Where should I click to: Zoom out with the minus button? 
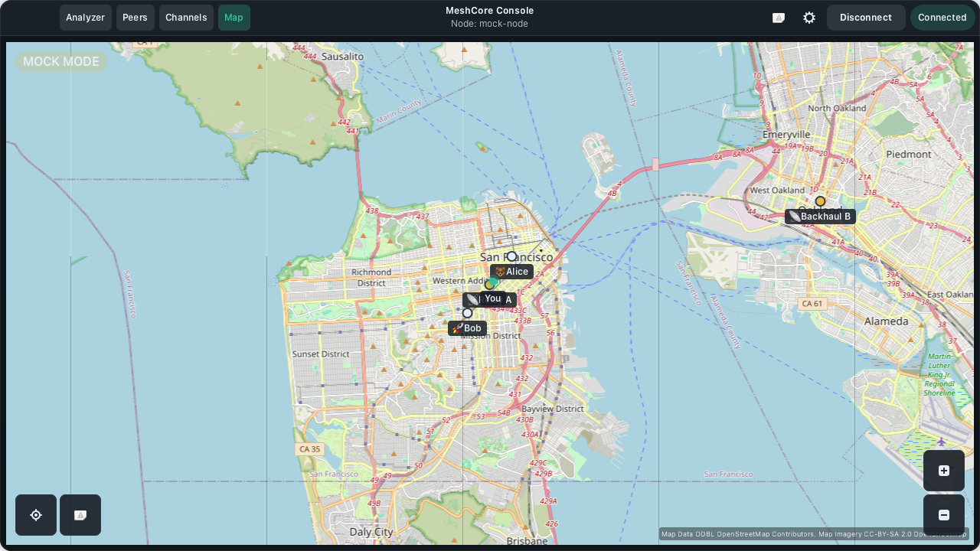coord(944,515)
